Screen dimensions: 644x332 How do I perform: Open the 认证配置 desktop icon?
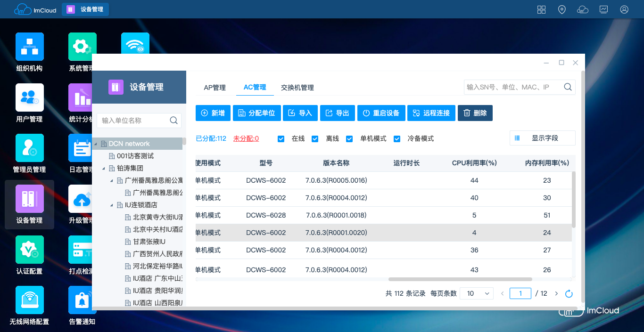pyautogui.click(x=29, y=250)
